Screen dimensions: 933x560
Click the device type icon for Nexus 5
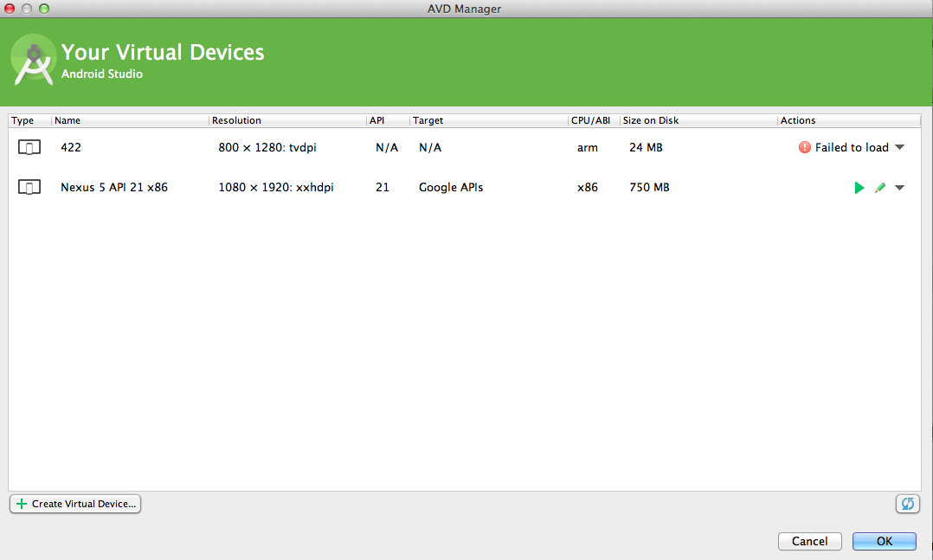(29, 188)
